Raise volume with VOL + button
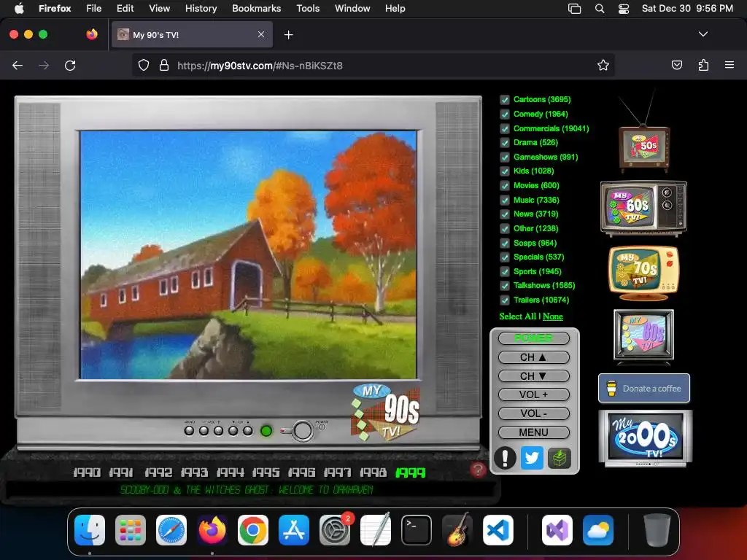 coord(533,394)
